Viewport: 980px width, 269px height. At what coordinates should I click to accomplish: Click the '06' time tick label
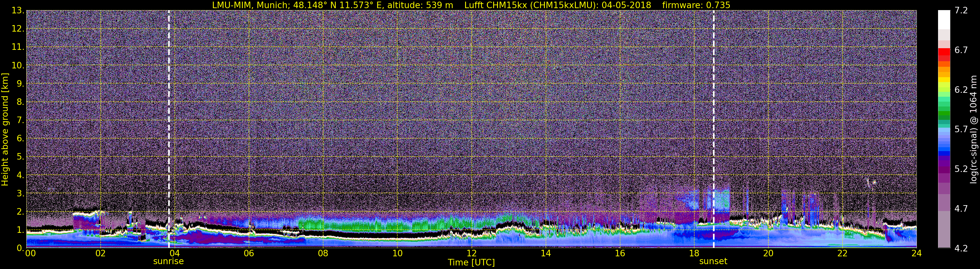[248, 253]
